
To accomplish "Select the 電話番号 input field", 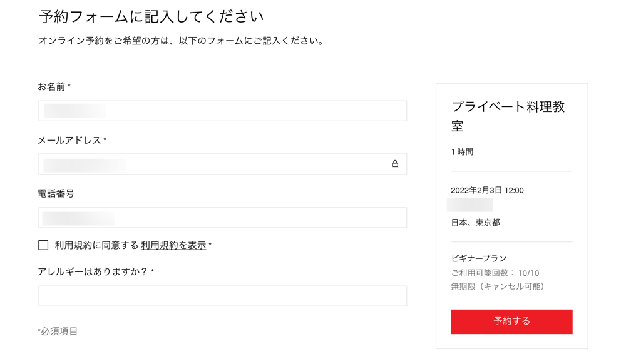I will tap(222, 218).
